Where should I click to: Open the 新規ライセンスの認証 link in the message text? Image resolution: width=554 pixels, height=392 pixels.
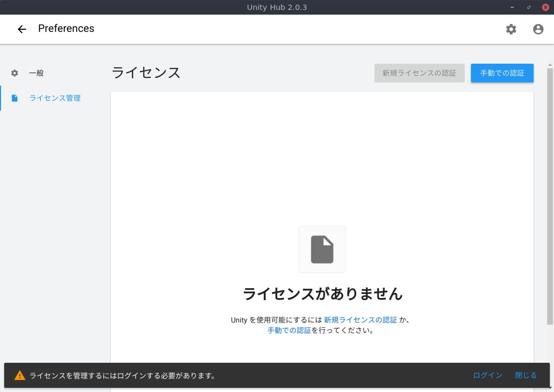point(360,319)
